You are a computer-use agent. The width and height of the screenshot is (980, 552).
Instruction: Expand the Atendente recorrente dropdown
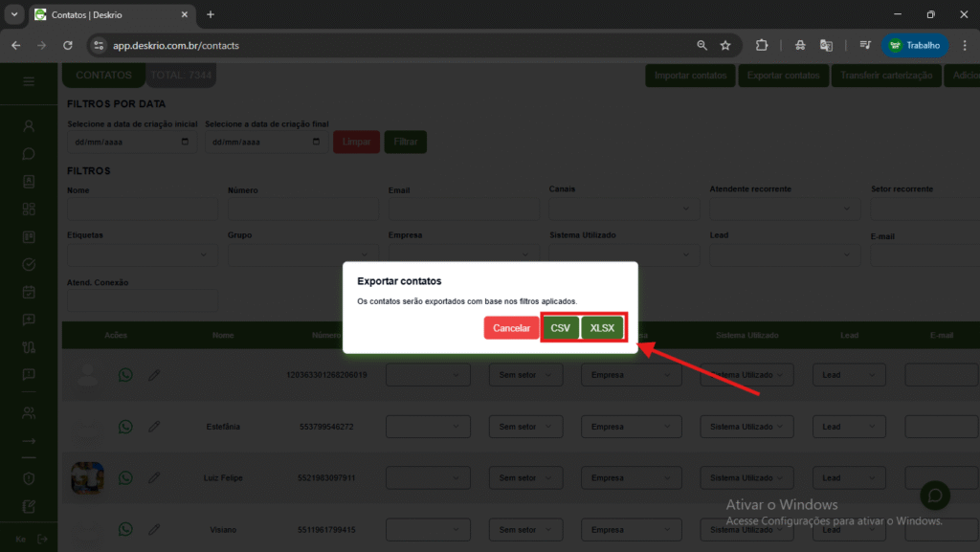point(785,209)
